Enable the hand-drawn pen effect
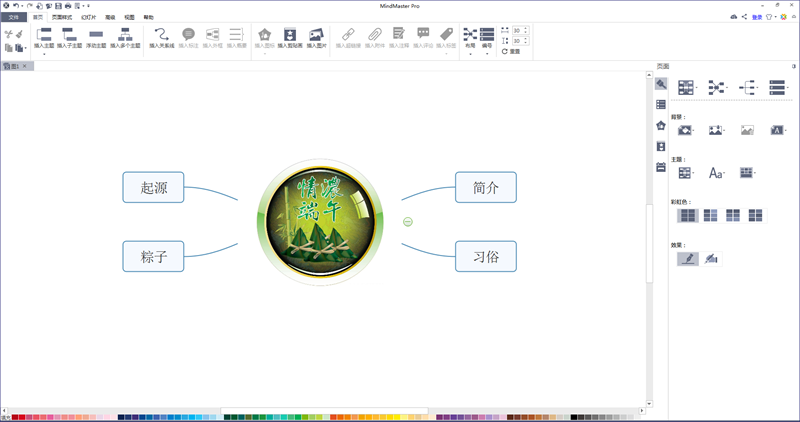 (688, 259)
